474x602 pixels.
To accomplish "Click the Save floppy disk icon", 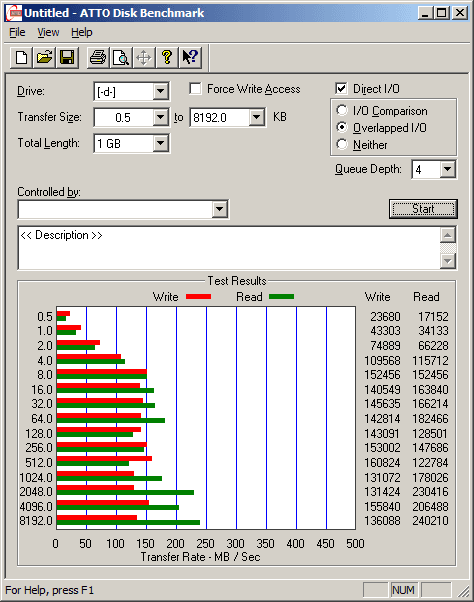I will pyautogui.click(x=67, y=58).
